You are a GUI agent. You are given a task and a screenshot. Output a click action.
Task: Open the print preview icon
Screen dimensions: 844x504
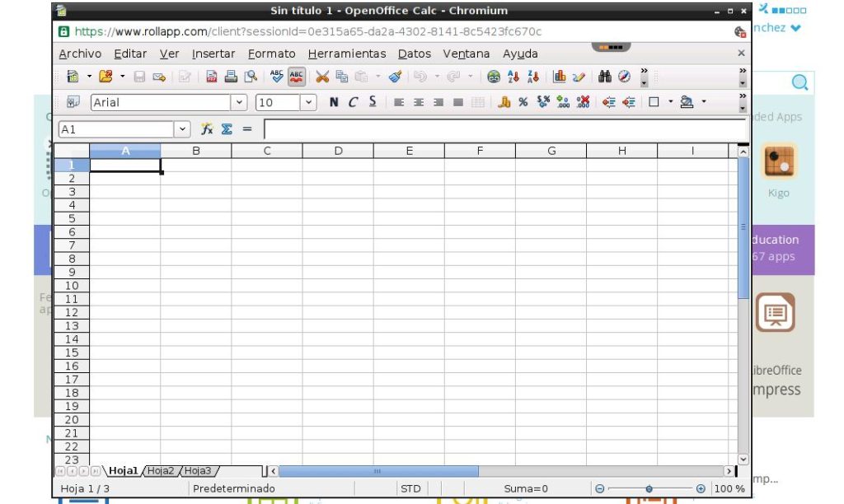tap(250, 77)
